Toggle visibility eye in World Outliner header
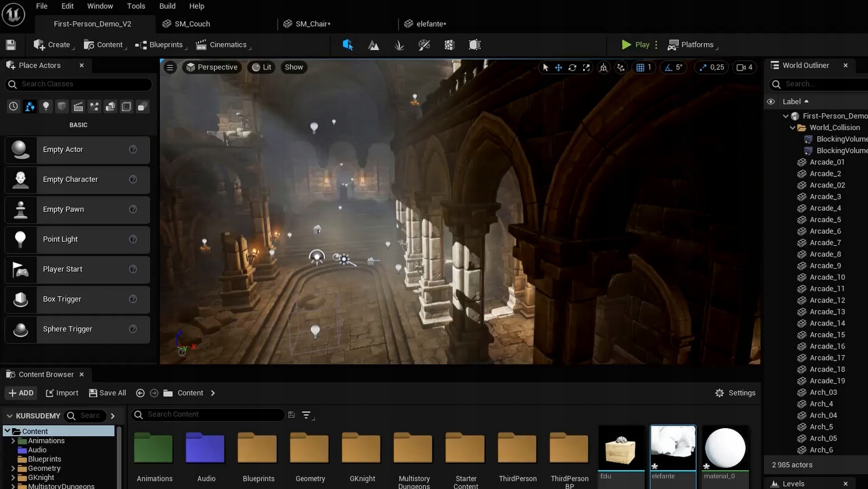Image resolution: width=868 pixels, height=489 pixels. pyautogui.click(x=771, y=102)
